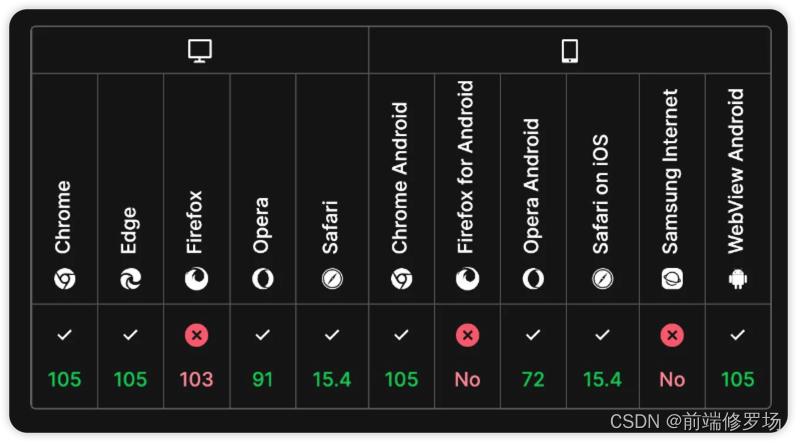797x442 pixels.
Task: Click the Chrome desktop browser icon
Action: coord(64,279)
